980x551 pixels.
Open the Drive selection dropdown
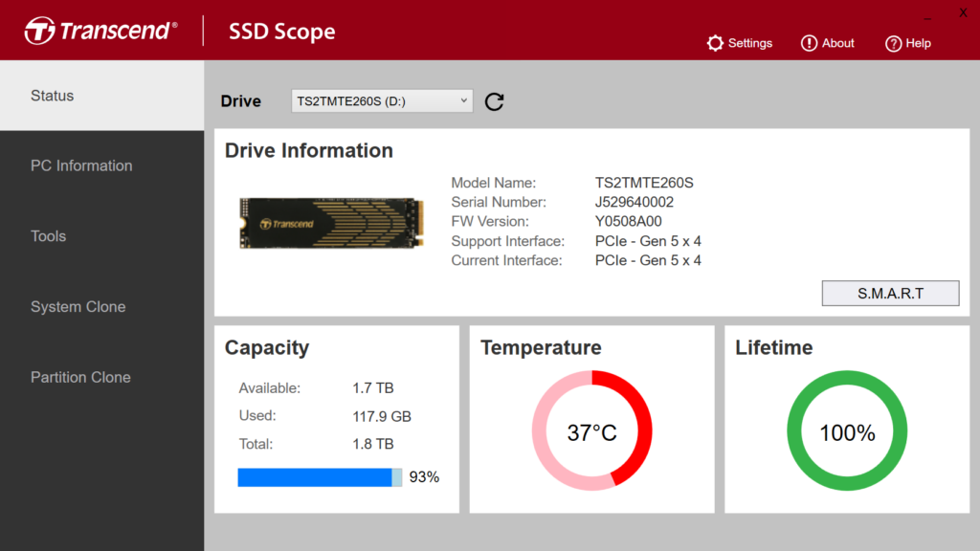click(x=381, y=100)
